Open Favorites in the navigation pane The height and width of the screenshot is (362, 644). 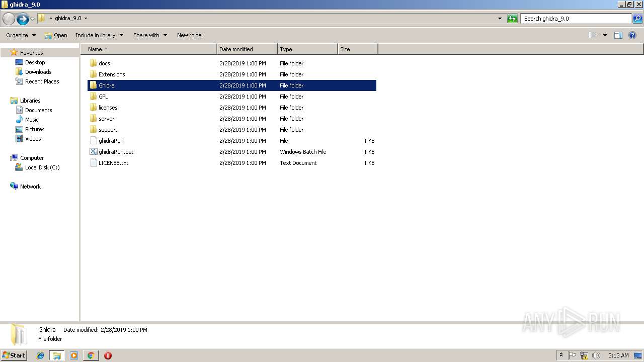pos(31,53)
